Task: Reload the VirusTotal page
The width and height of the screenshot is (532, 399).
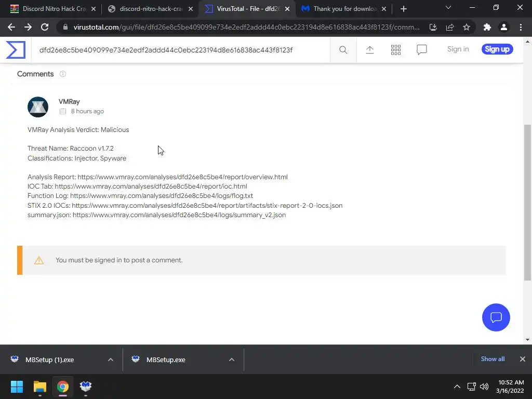Action: click(45, 27)
